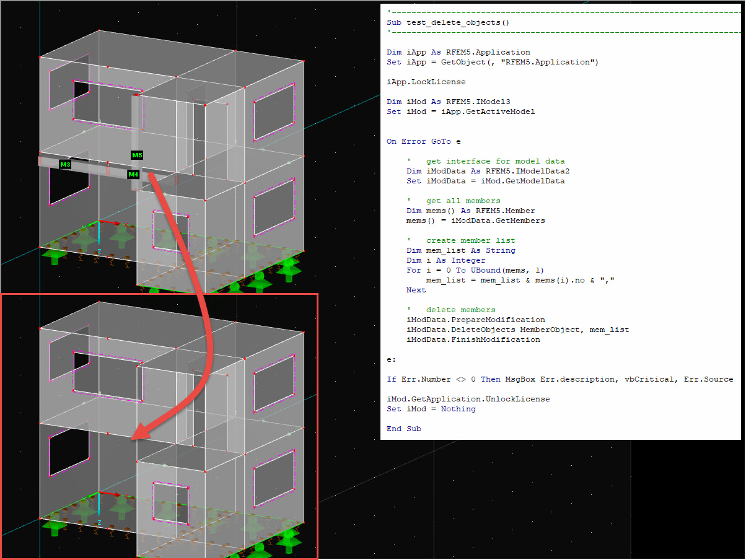Click the comment 'delete members'
746x560 pixels.
point(460,310)
